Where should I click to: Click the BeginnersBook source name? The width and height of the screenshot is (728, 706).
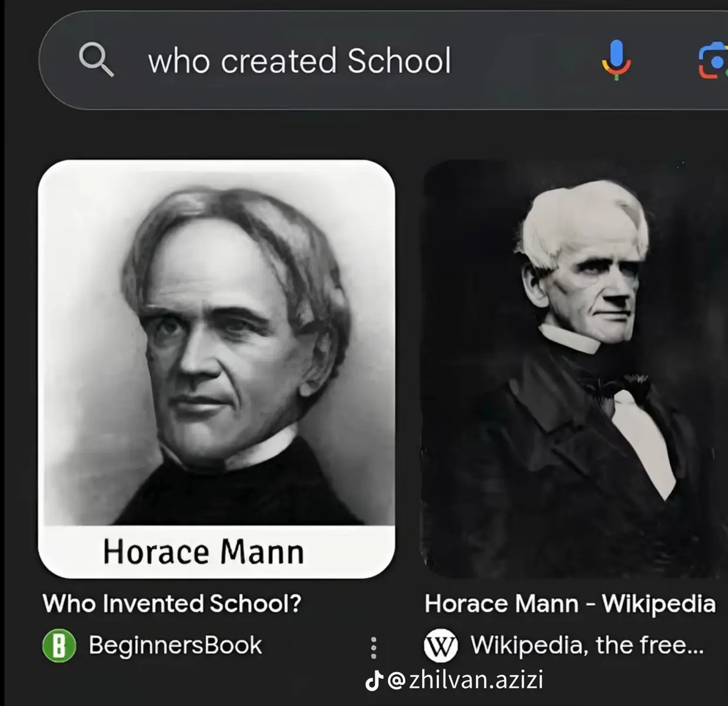175,645
